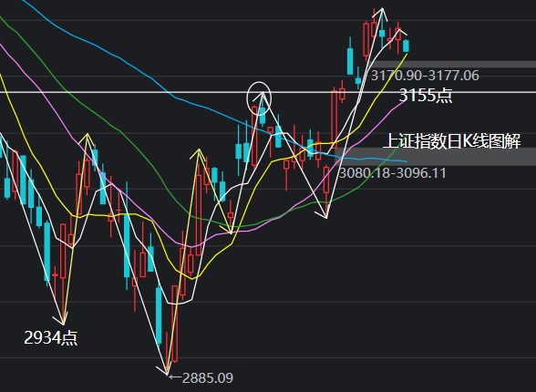The image size is (536, 392).
Task: Click the white arrowhead at chart top
Action: click(382, 12)
